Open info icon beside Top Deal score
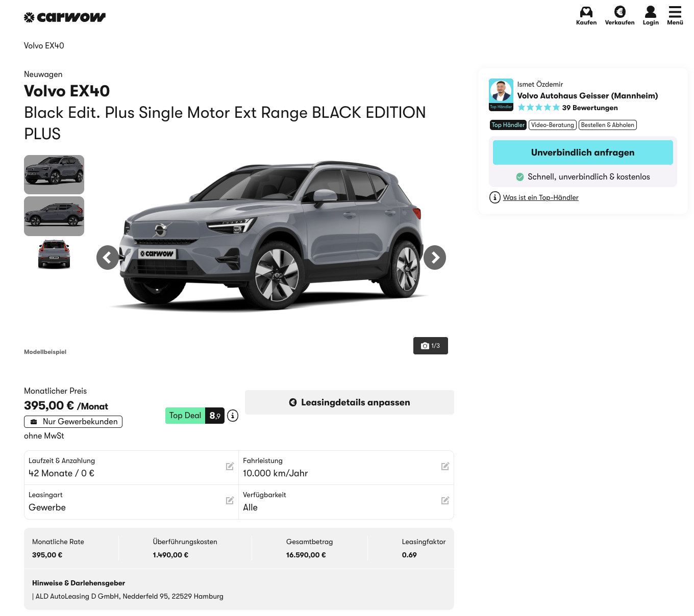Viewport: 694px width, 616px height. click(233, 416)
